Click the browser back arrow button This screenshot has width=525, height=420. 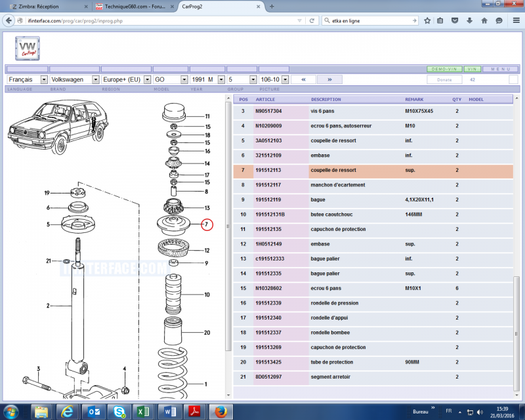[x=9, y=21]
